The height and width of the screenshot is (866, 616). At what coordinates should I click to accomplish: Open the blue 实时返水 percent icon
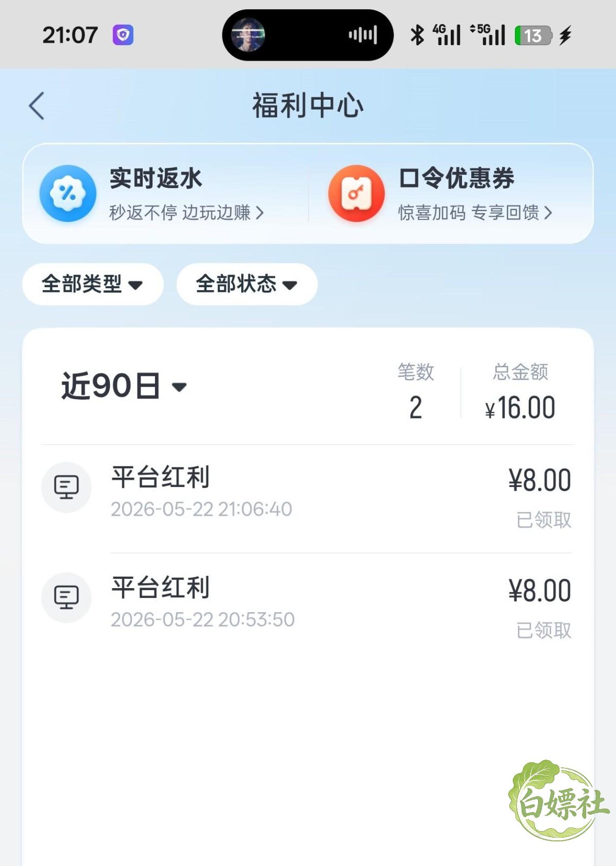68,194
